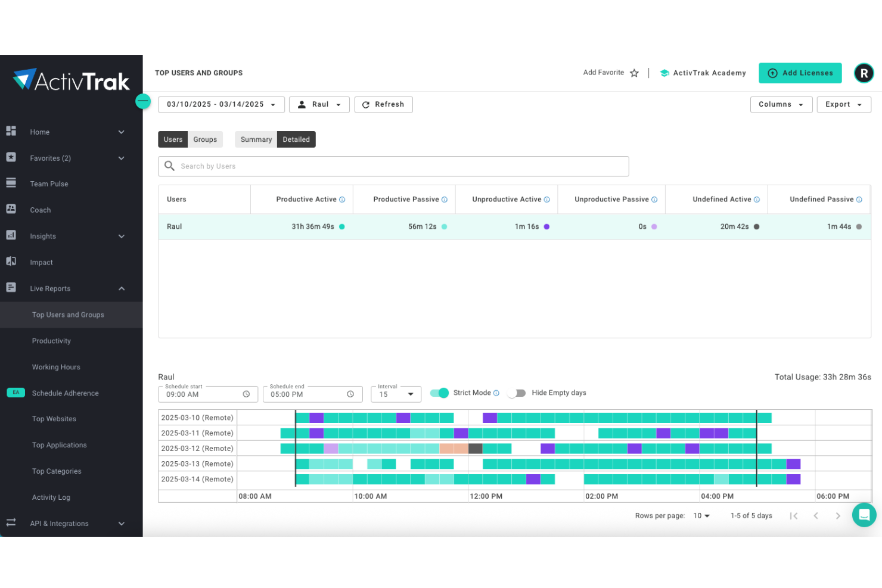Open Rows per page dropdown
This screenshot has height=588, width=882.
click(701, 516)
